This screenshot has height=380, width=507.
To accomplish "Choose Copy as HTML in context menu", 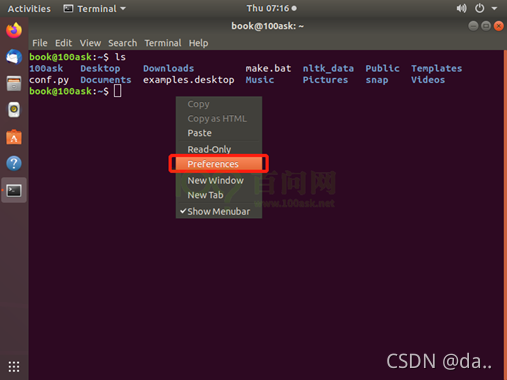I will coord(219,119).
